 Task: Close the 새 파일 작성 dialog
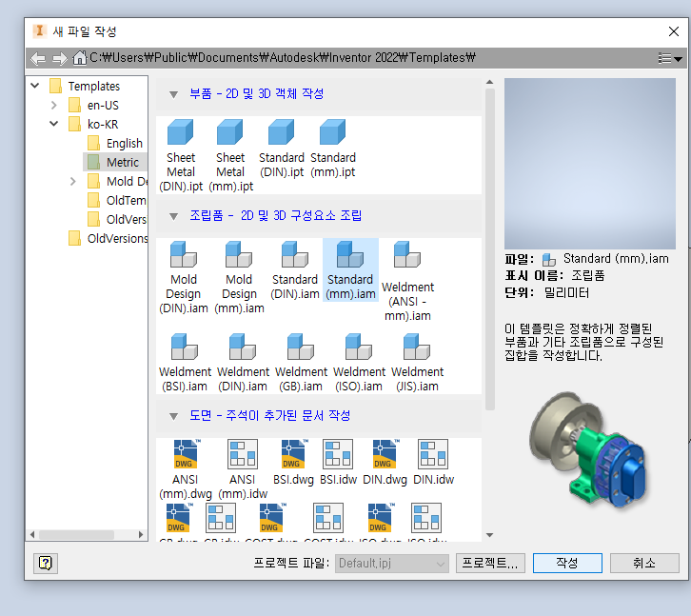pyautogui.click(x=673, y=31)
